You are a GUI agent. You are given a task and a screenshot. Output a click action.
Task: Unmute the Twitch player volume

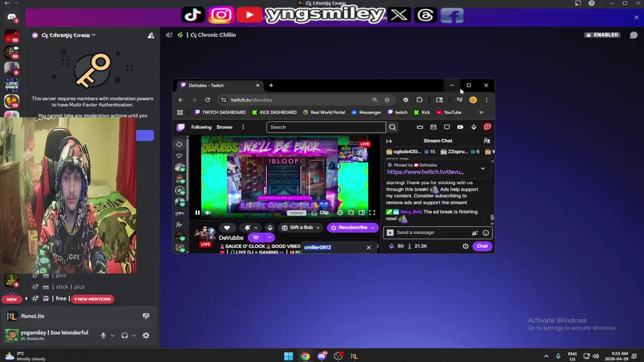point(208,213)
